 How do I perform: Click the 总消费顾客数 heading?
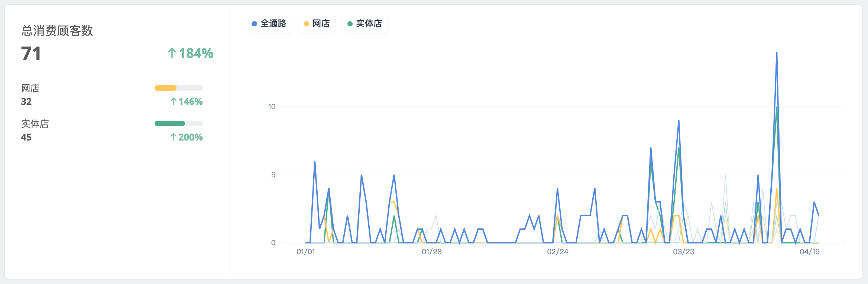click(57, 31)
